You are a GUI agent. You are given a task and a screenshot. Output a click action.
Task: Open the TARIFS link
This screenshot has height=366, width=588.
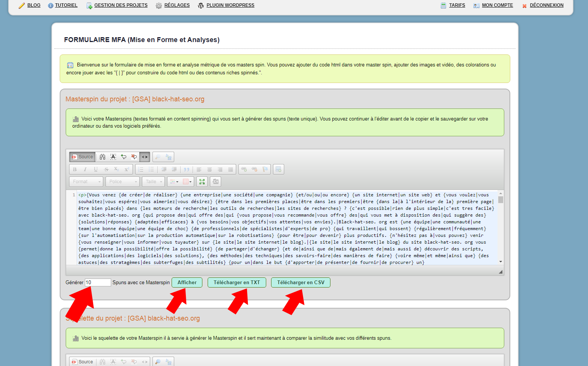457,5
